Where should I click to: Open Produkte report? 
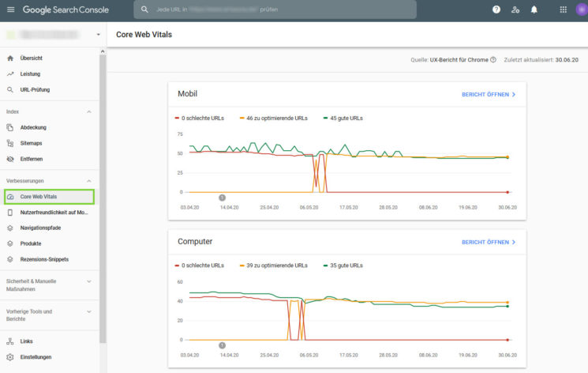(31, 243)
